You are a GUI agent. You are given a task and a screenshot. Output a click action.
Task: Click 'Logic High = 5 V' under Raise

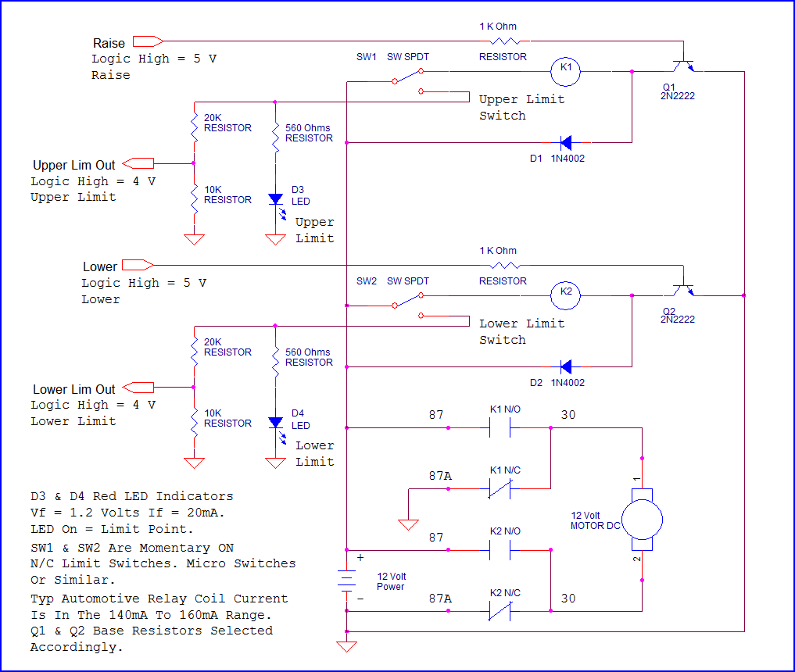[154, 59]
